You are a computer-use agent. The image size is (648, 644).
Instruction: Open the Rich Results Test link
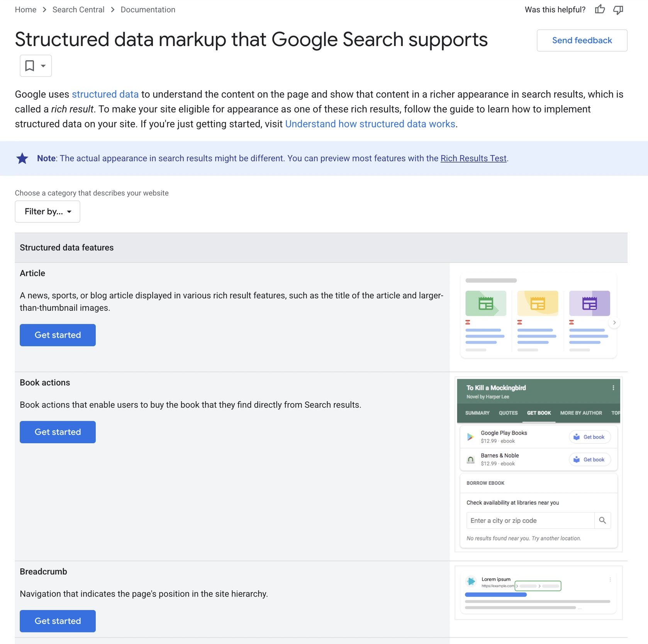473,158
